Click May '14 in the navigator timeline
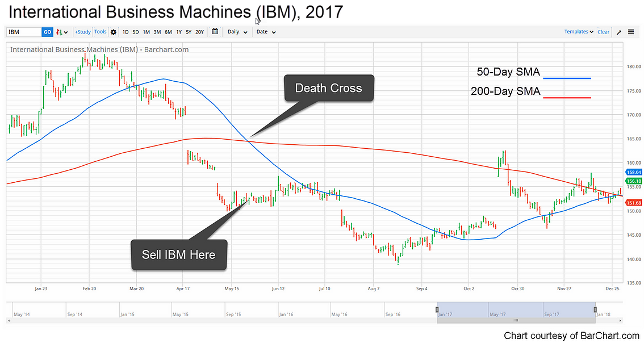The width and height of the screenshot is (644, 343). pyautogui.click(x=22, y=315)
